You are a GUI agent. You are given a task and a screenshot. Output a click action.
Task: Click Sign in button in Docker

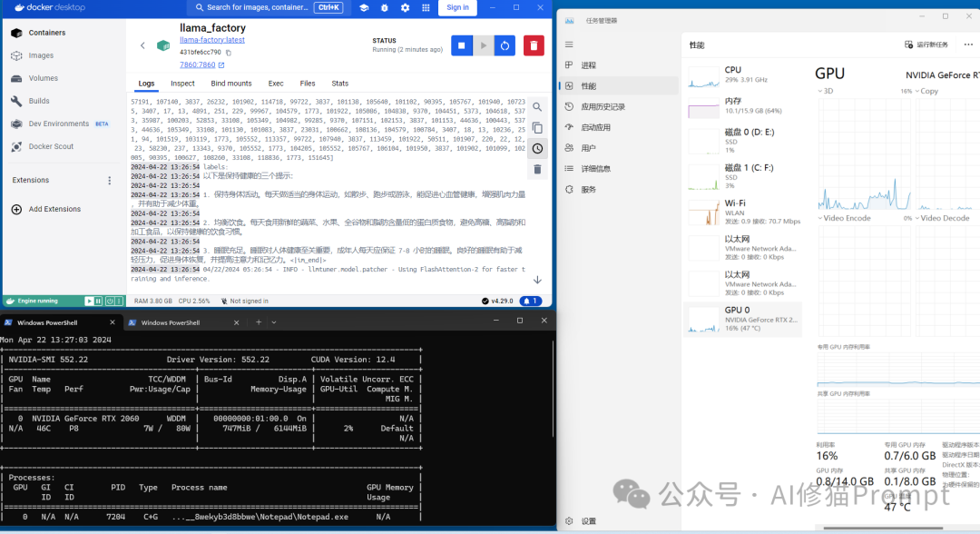(457, 7)
